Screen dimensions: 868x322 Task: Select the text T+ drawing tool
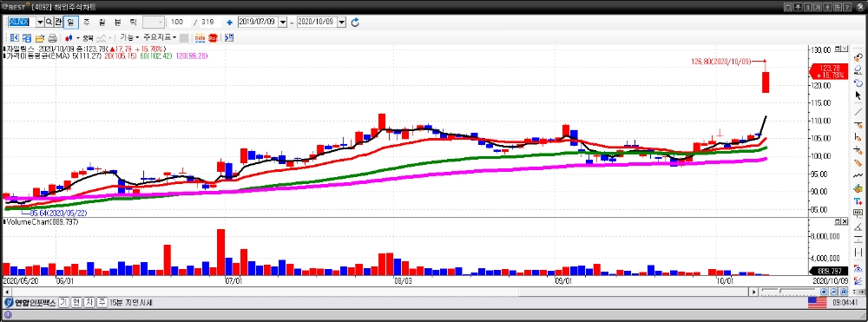click(x=858, y=201)
